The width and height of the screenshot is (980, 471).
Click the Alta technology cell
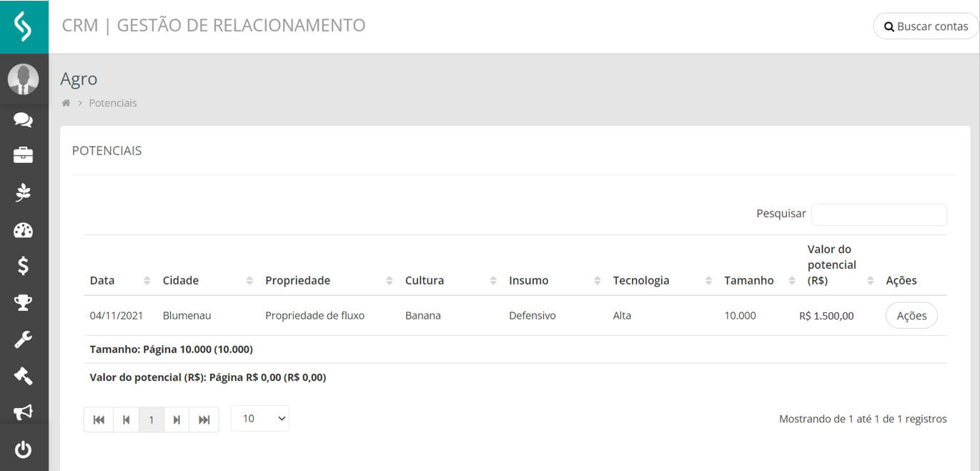(x=622, y=316)
